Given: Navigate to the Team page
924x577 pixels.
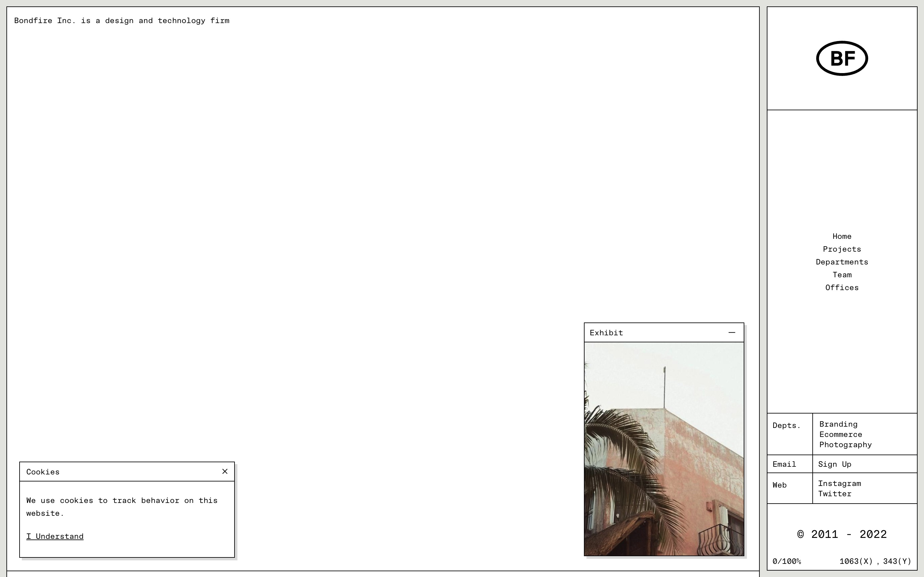Looking at the screenshot, I should pyautogui.click(x=842, y=275).
